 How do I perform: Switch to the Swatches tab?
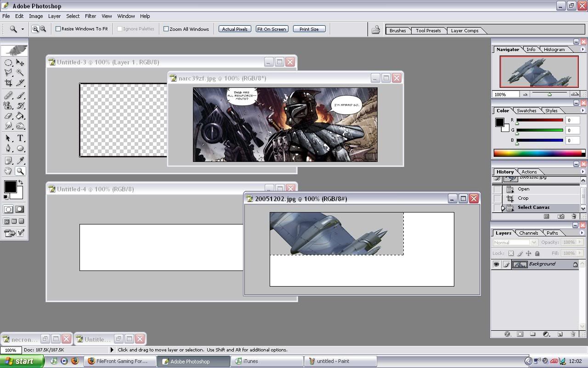(x=526, y=110)
